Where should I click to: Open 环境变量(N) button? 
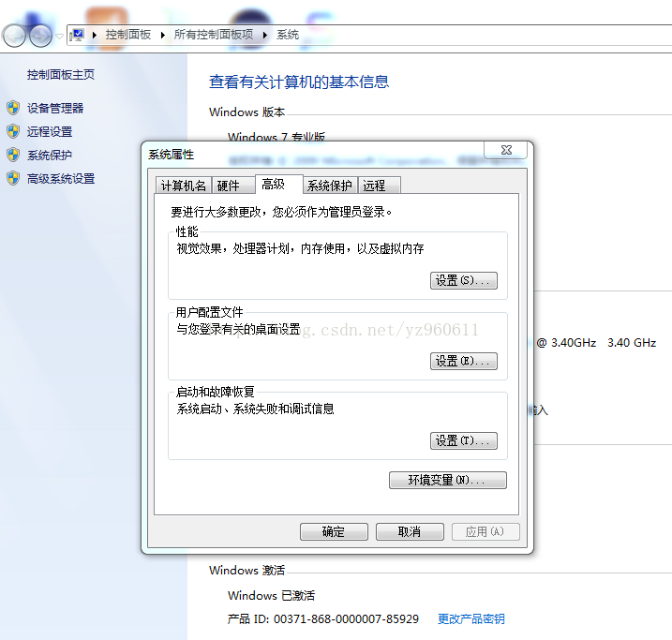[448, 480]
